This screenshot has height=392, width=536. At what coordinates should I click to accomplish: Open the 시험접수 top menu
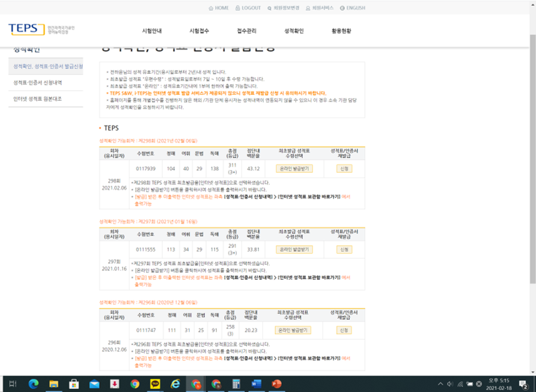pos(199,31)
